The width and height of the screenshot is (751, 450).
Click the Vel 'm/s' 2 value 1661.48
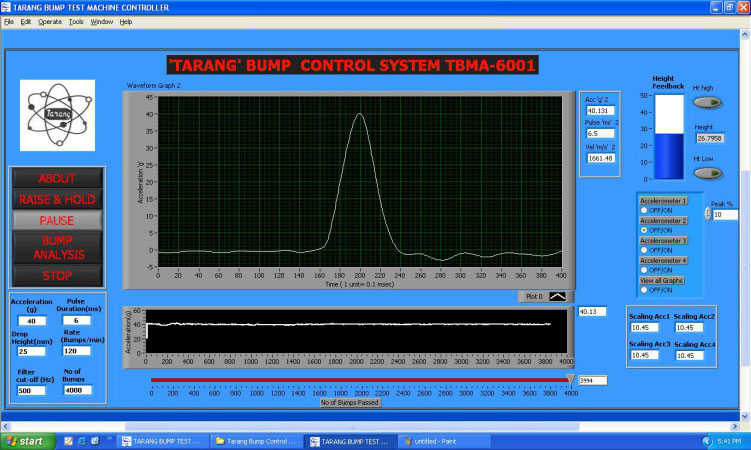pyautogui.click(x=601, y=158)
